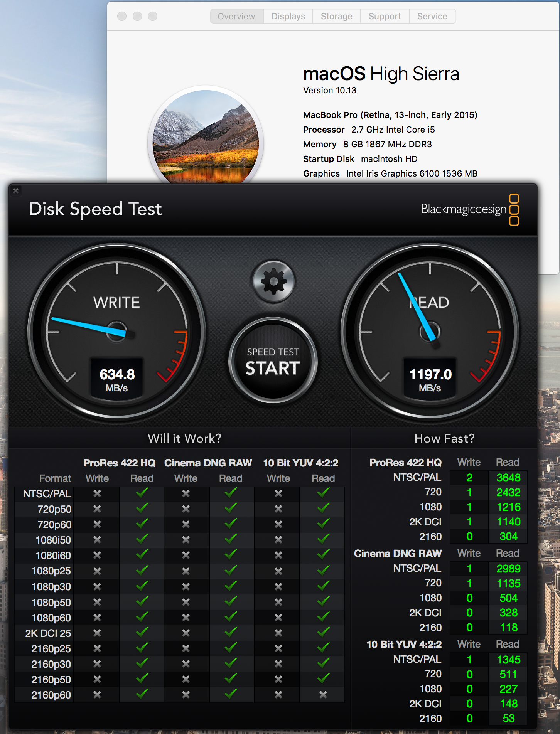
Task: Click the Will it Work? heading
Action: 184,438
